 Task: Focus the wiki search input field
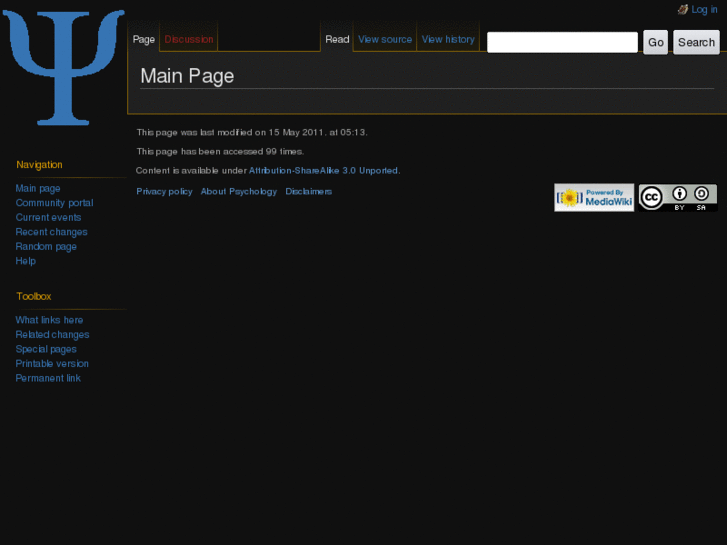coord(562,42)
